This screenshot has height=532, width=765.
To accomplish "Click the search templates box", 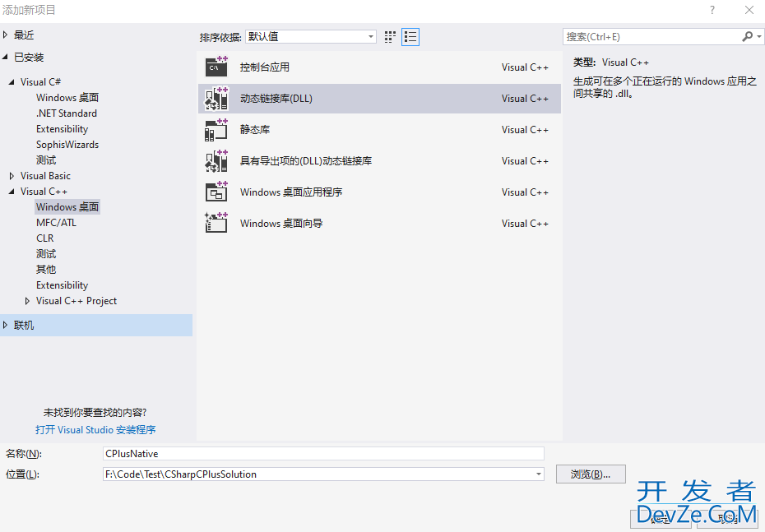I will [x=652, y=36].
